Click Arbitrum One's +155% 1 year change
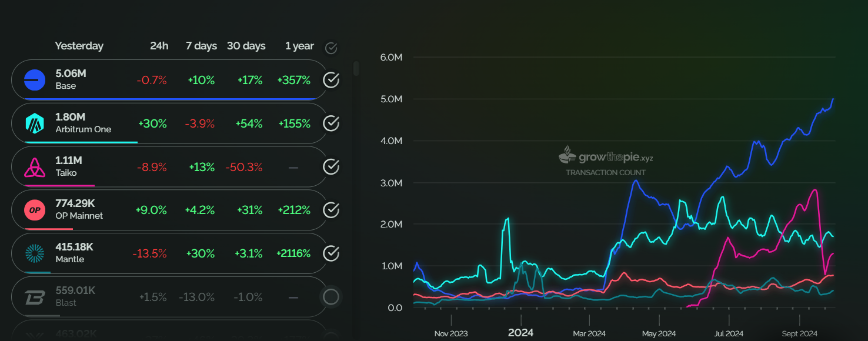 (293, 123)
